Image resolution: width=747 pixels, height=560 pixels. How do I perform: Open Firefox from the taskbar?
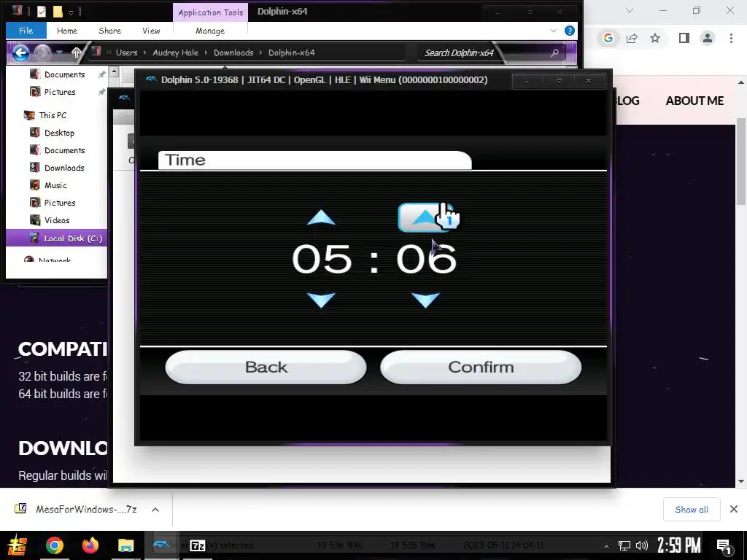point(90,545)
